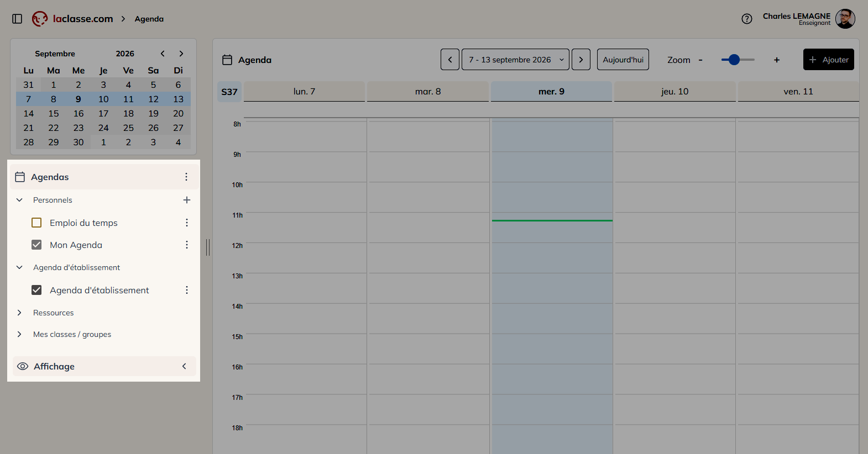Viewport: 868px width, 454px height.
Task: Click the Ajouter event button
Action: [x=829, y=60]
